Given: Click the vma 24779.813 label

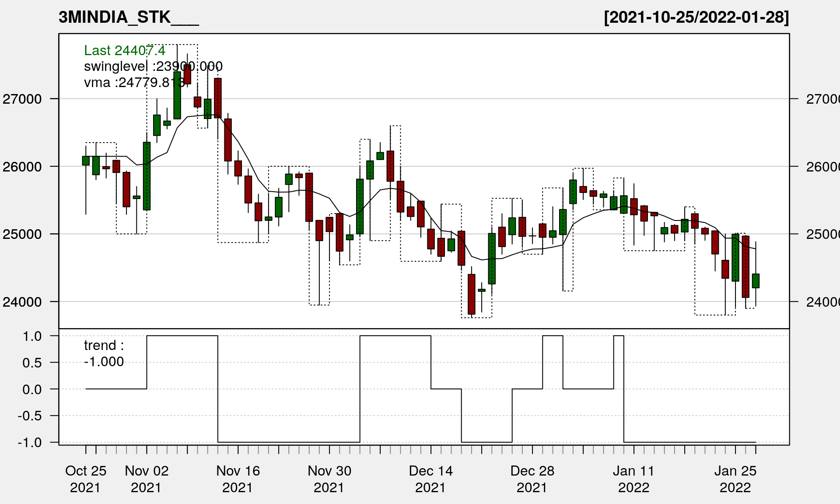Looking at the screenshot, I should point(135,82).
